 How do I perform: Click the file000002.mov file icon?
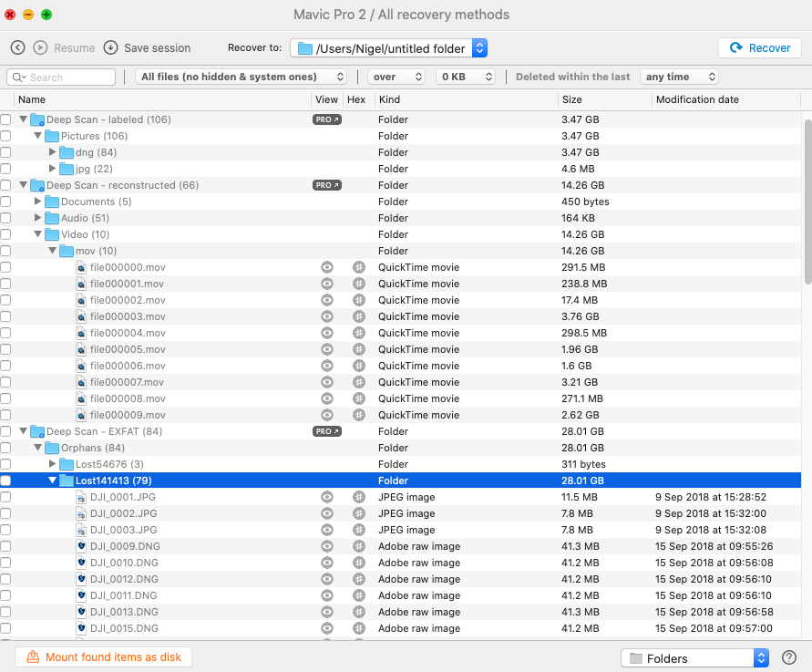coord(81,300)
